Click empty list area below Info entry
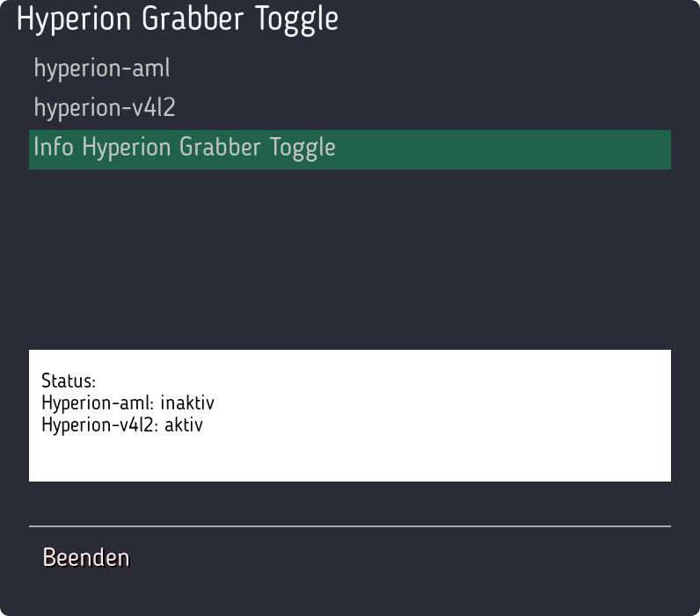Screen dimensions: 700x616 pos(350,255)
